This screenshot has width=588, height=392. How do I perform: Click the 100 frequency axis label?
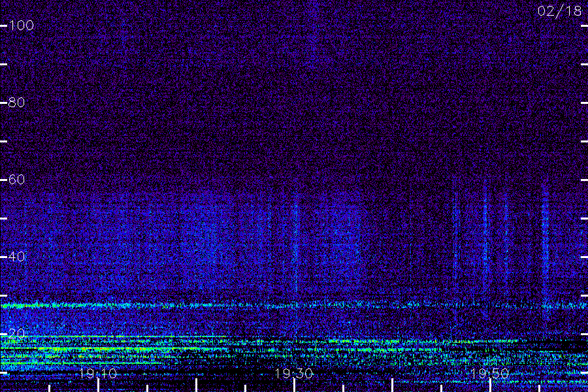[22, 25]
